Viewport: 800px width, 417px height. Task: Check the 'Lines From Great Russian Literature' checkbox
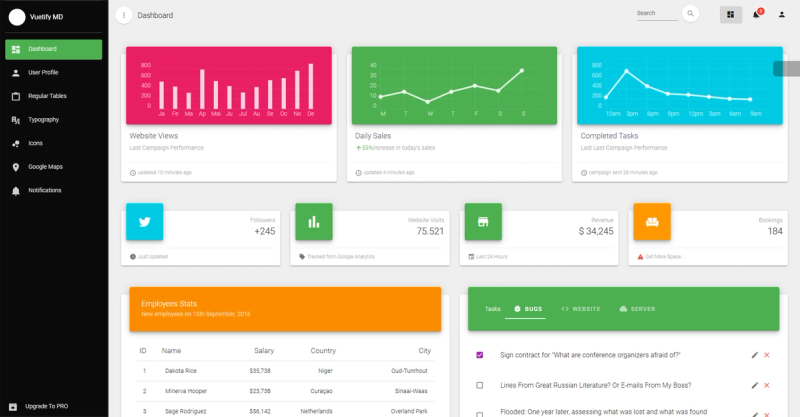[480, 385]
